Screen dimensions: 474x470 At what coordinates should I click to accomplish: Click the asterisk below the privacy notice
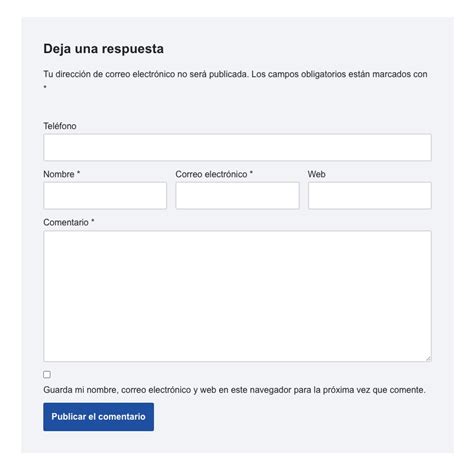[45, 87]
